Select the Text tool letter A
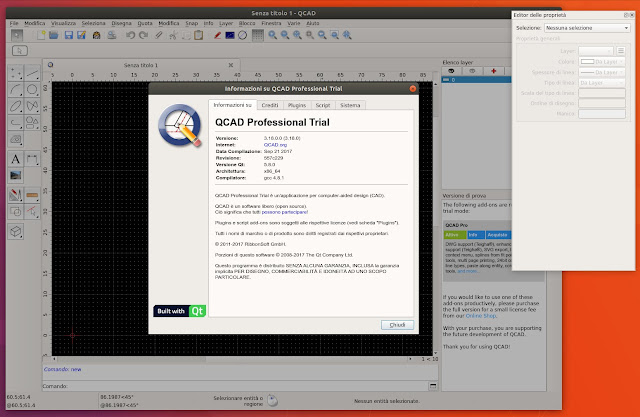Screen dimensions: 640x417 16,159
